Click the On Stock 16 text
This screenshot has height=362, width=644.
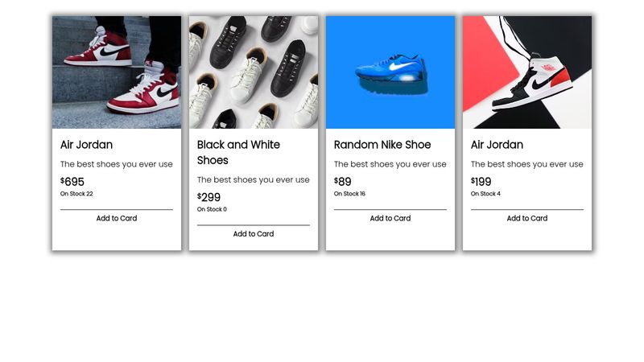tap(349, 194)
